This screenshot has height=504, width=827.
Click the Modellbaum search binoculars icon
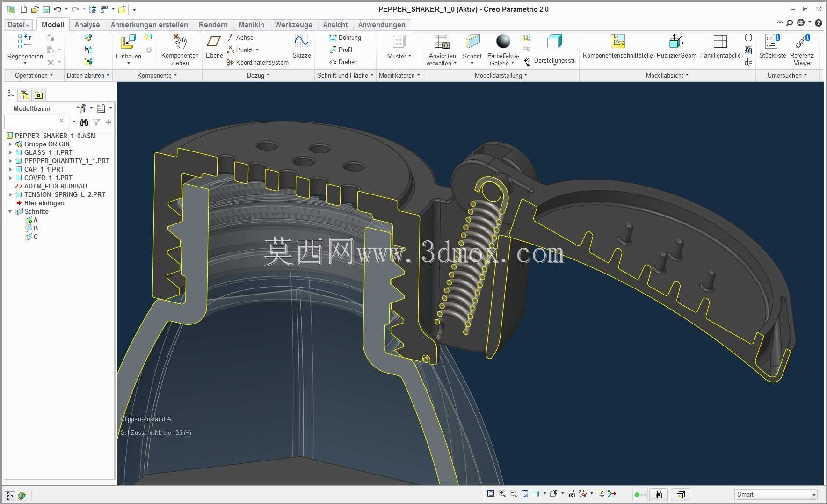point(84,122)
